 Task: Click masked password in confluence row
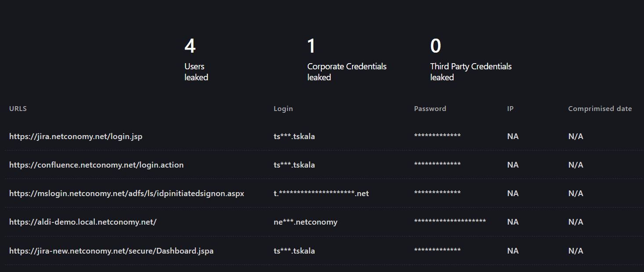coord(437,164)
